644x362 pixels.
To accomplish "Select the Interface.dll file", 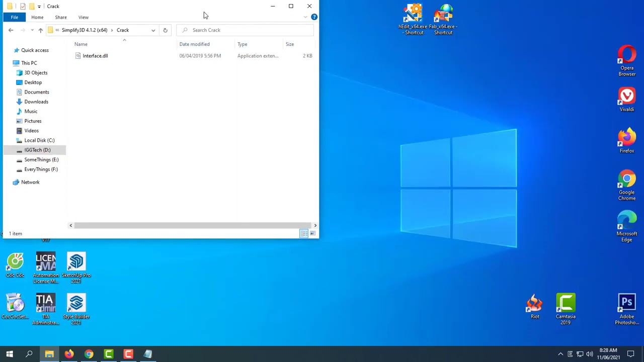I will point(95,56).
